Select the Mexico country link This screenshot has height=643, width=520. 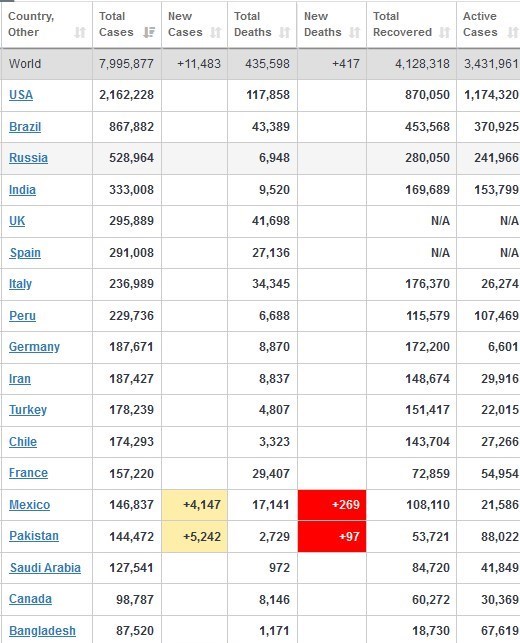pos(30,505)
